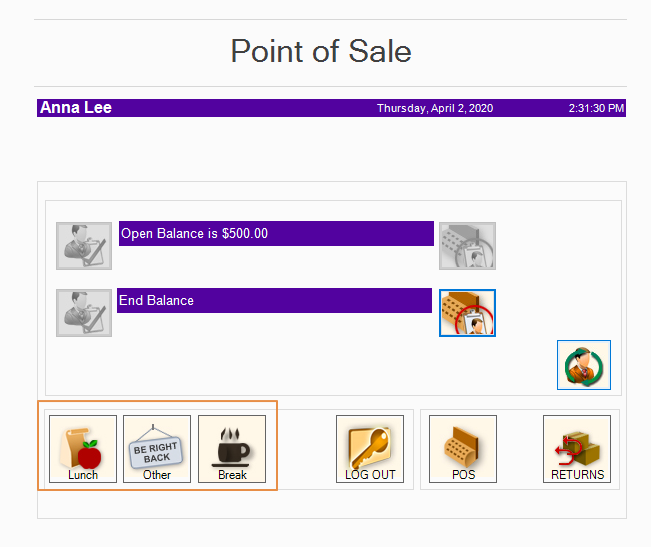Viewport: 651px width, 547px height.
Task: Select the Break coffee cup icon
Action: pyautogui.click(x=232, y=446)
